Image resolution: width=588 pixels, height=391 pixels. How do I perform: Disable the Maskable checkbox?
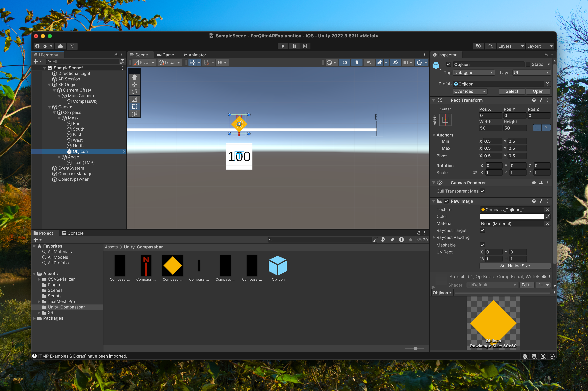[x=482, y=245]
